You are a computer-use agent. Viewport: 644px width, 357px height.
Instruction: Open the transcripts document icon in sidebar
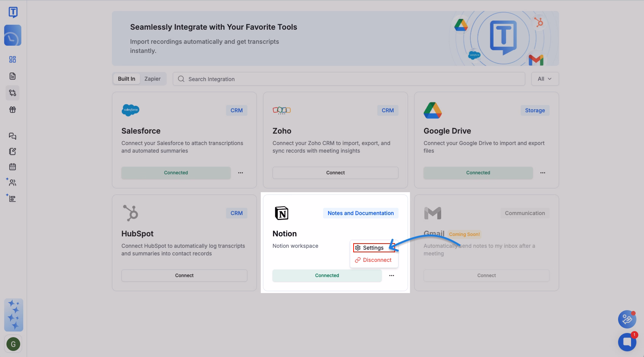(13, 76)
